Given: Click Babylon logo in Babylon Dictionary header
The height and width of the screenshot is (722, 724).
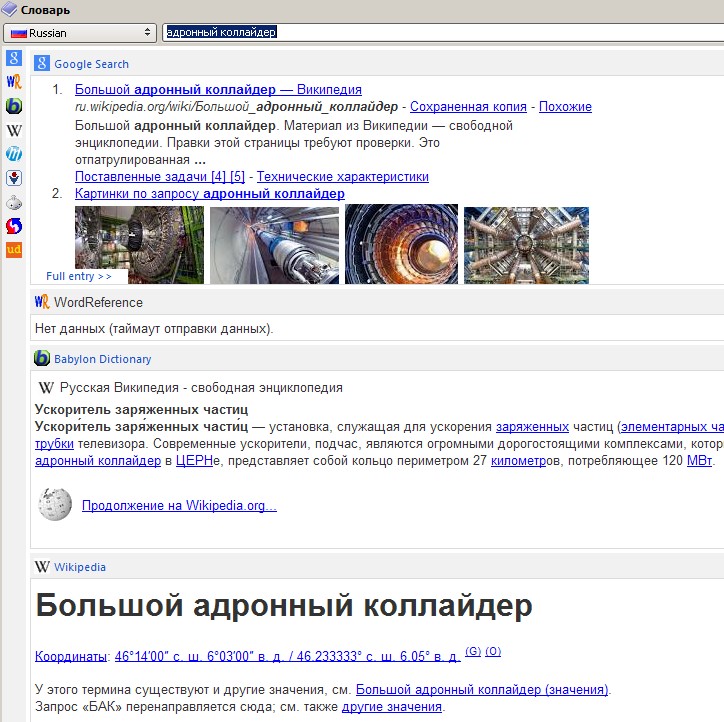Looking at the screenshot, I should point(42,358).
